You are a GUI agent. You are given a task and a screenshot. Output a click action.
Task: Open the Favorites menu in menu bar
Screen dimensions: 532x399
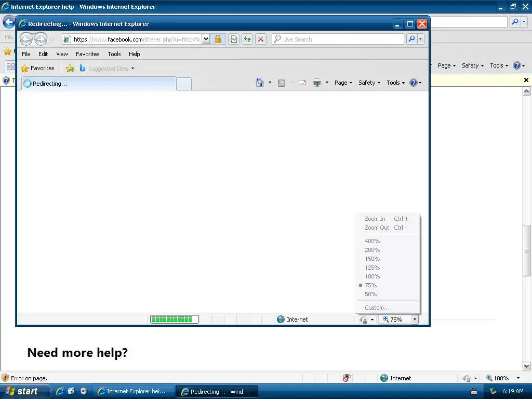[87, 54]
